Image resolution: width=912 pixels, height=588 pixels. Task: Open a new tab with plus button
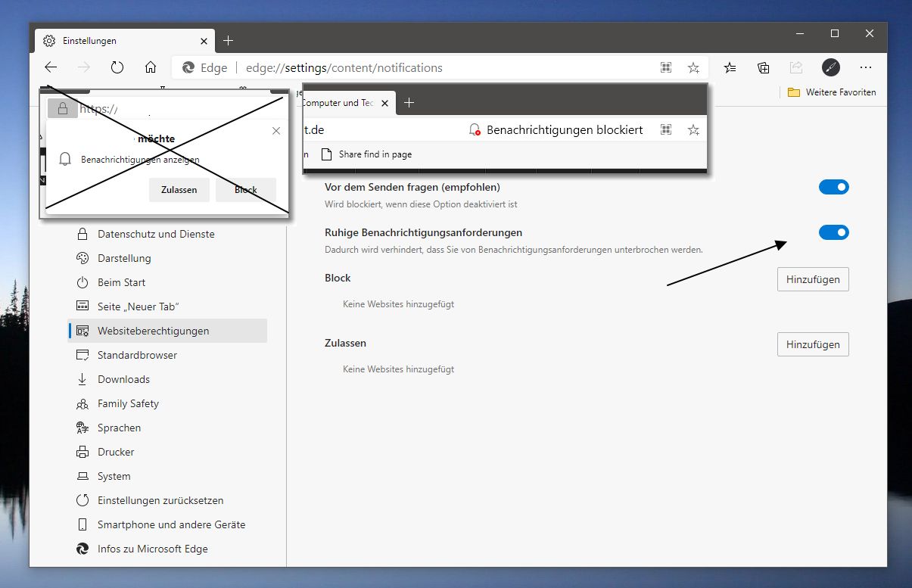[229, 40]
